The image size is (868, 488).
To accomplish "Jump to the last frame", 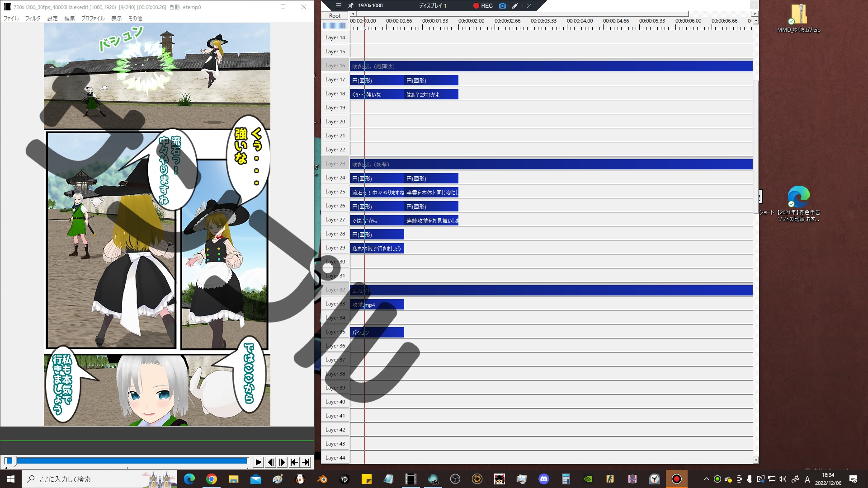I will [x=306, y=462].
